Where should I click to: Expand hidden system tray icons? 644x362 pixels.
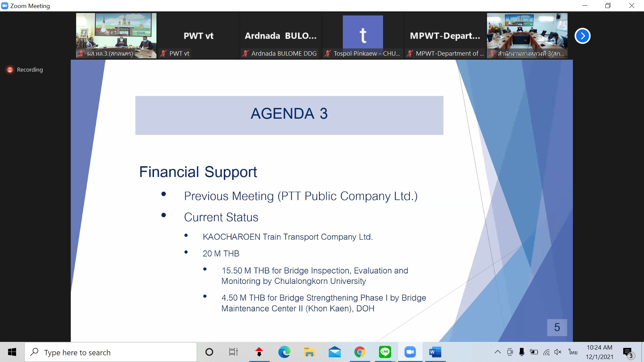pos(498,352)
